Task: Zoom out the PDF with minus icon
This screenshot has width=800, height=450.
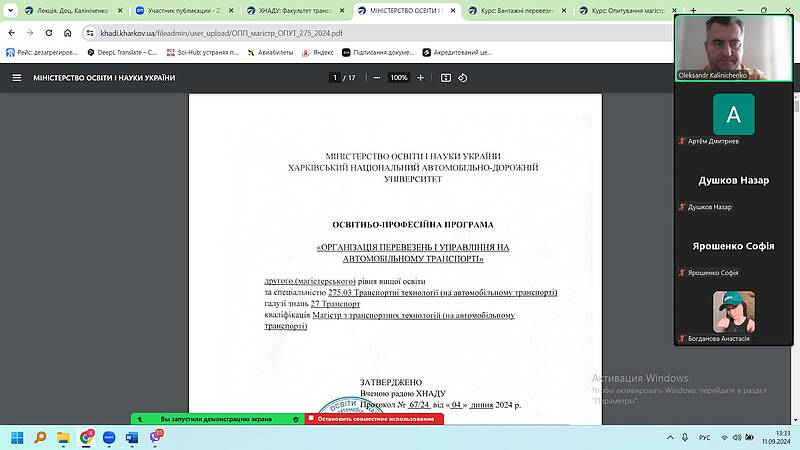Action: 377,78
